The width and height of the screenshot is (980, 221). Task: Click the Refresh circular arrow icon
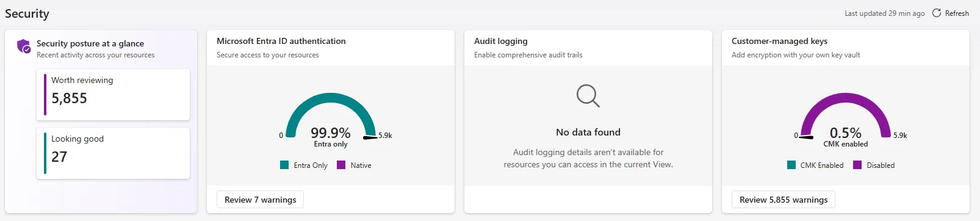click(x=936, y=13)
